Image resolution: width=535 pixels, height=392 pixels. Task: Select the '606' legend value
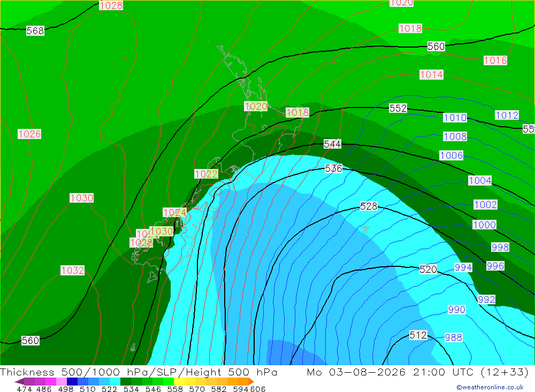258,389
